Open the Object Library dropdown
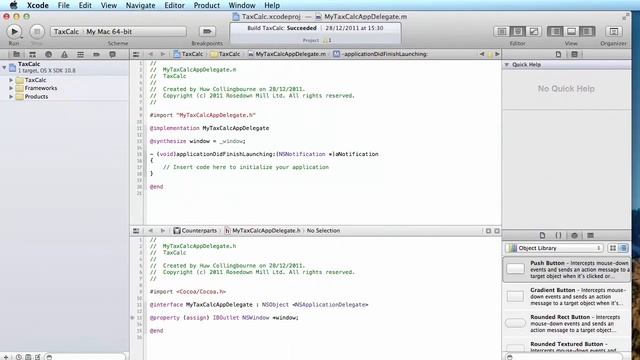The width and height of the screenshot is (640, 360). (554, 248)
